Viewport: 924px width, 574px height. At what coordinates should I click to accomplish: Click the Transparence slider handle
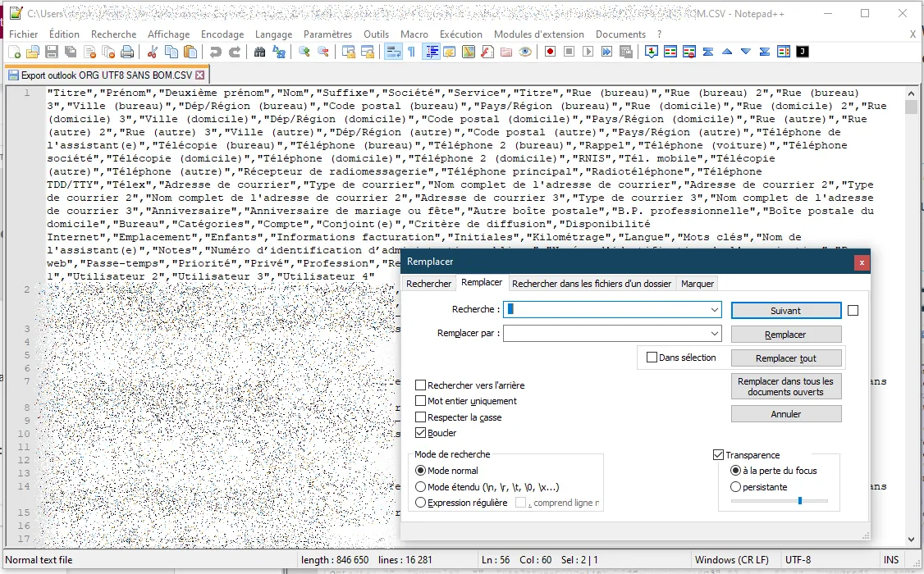click(799, 501)
